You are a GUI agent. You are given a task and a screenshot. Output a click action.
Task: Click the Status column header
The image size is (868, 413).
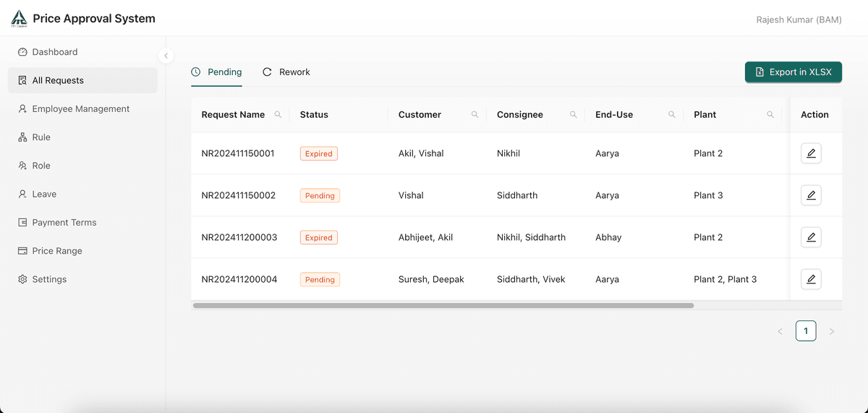[x=314, y=114]
